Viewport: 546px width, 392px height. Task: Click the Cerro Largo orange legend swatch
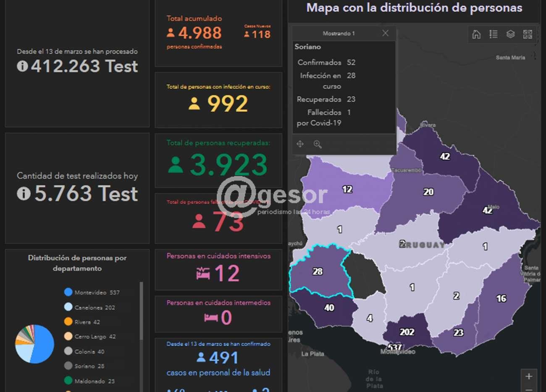tap(68, 336)
